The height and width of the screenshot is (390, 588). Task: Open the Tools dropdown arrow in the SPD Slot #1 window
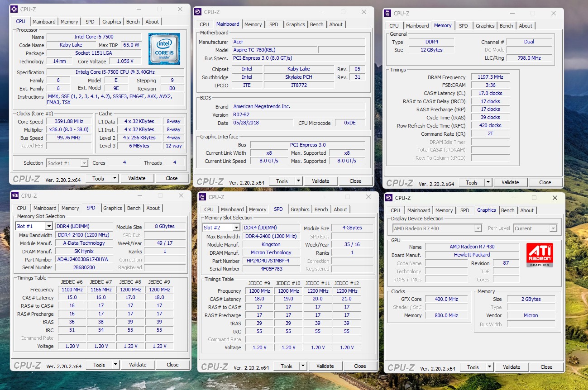click(x=115, y=365)
